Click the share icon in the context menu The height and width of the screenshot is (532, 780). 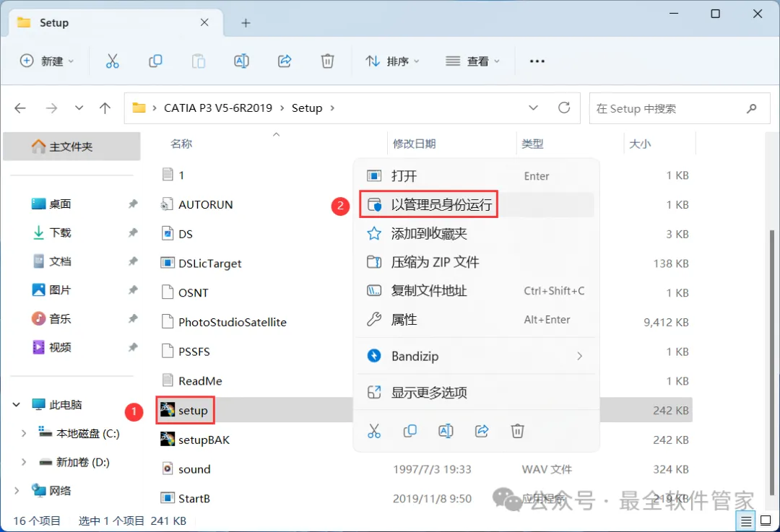pyautogui.click(x=482, y=431)
